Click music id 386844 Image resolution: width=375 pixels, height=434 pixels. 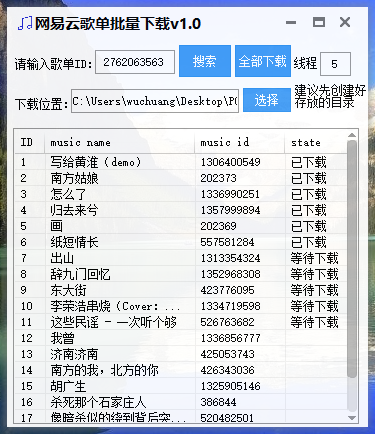coord(218,402)
